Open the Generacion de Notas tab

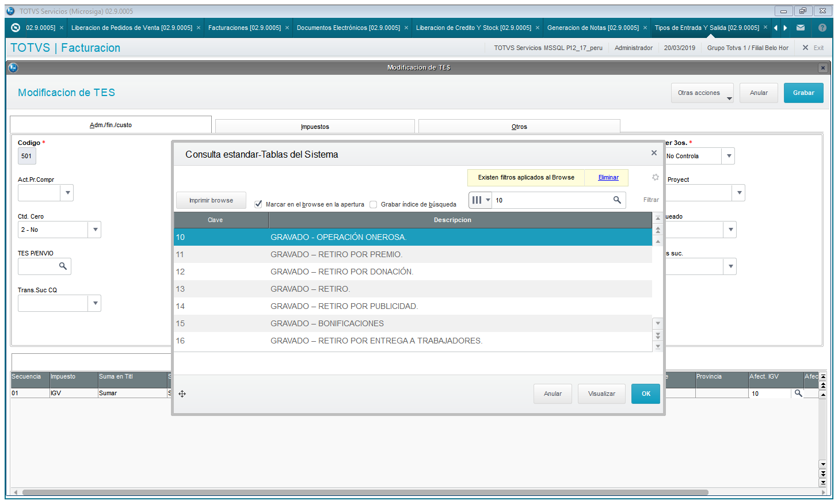pyautogui.click(x=593, y=28)
